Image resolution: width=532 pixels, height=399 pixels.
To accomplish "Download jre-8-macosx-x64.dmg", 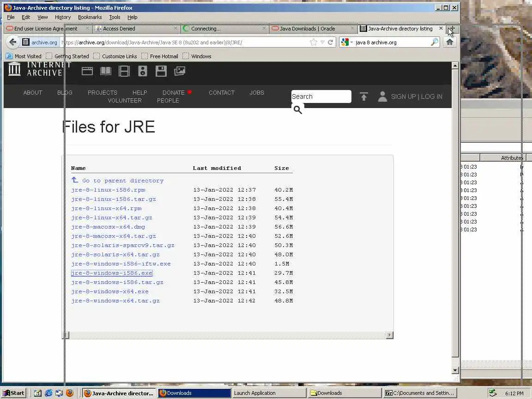I will (108, 227).
